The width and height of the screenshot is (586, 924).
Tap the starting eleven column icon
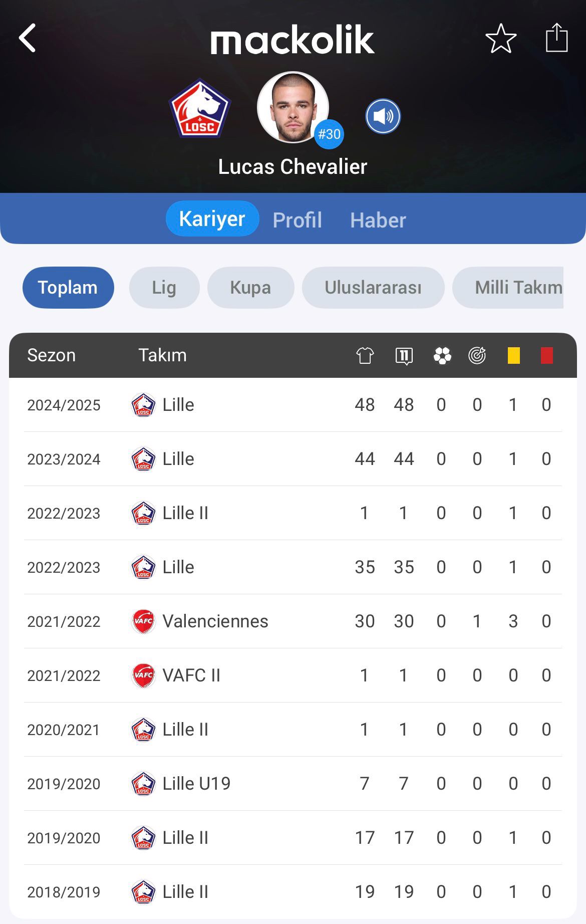coord(404,356)
